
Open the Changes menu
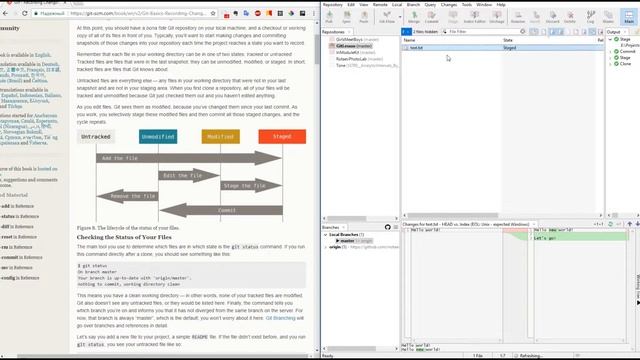pos(449,4)
